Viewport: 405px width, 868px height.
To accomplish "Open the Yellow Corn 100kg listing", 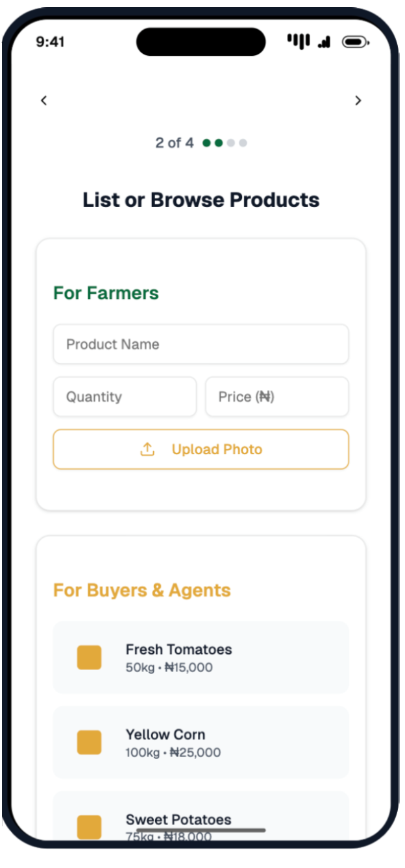I will pyautogui.click(x=201, y=742).
